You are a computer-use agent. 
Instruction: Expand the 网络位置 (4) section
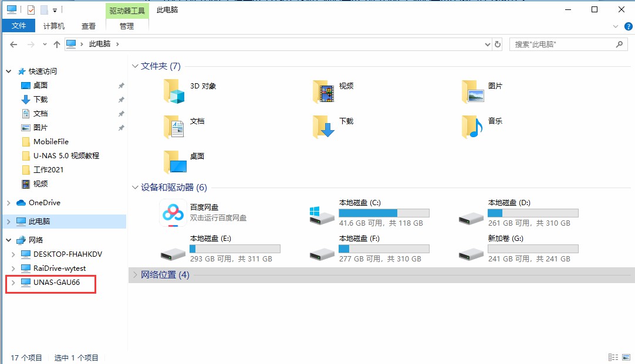tap(136, 274)
